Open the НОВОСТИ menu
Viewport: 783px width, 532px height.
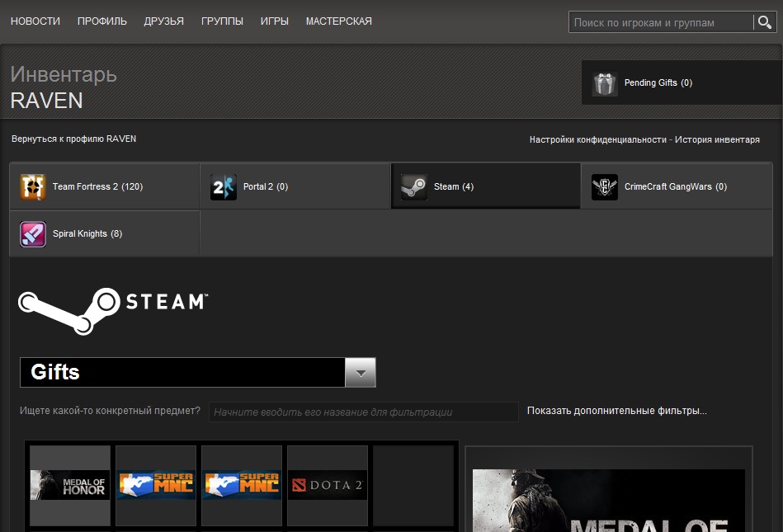(x=35, y=21)
